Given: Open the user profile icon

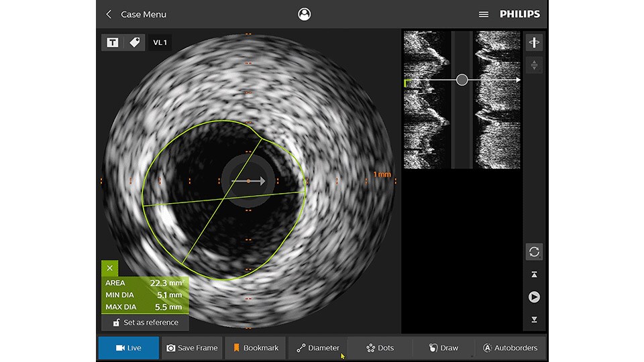Looking at the screenshot, I should [x=305, y=14].
